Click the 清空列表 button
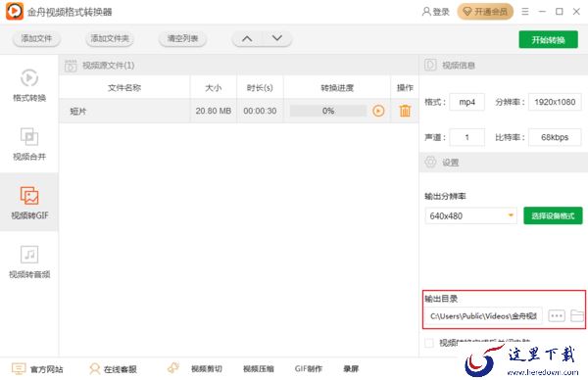Image resolution: width=588 pixels, height=380 pixels. pyautogui.click(x=182, y=38)
